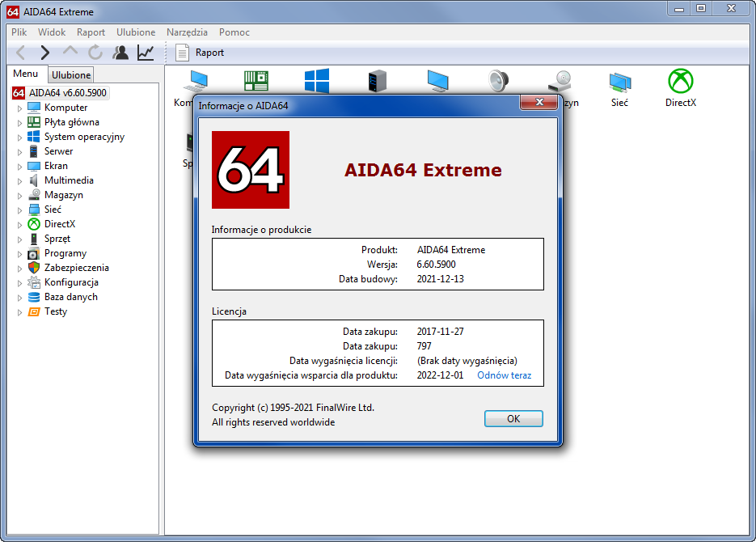Expand the Magazyn tree node

click(x=19, y=196)
